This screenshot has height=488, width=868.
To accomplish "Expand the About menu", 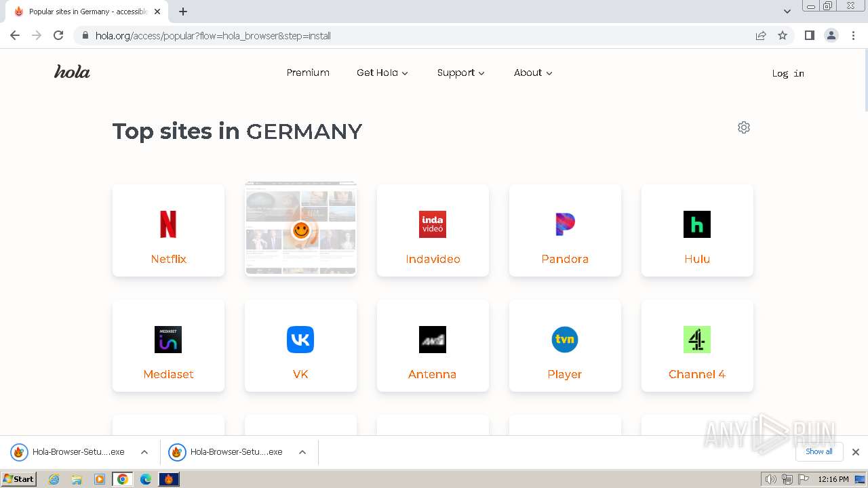I will 533,73.
